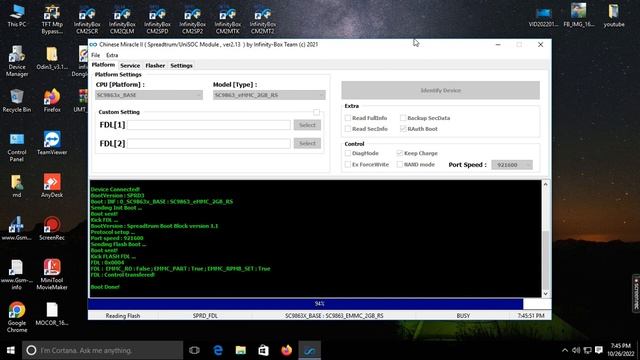Toggle Keep Charge checkbox

pyautogui.click(x=400, y=153)
